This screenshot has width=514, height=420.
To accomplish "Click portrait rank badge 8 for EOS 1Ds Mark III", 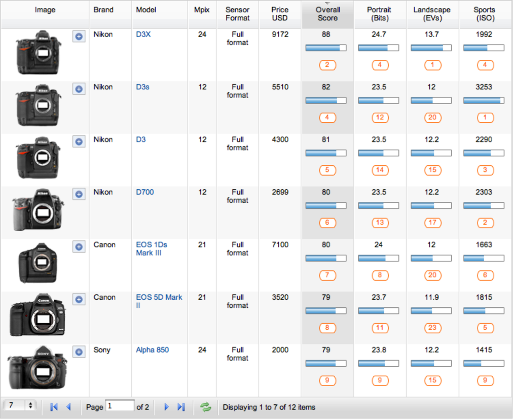I will tap(380, 275).
